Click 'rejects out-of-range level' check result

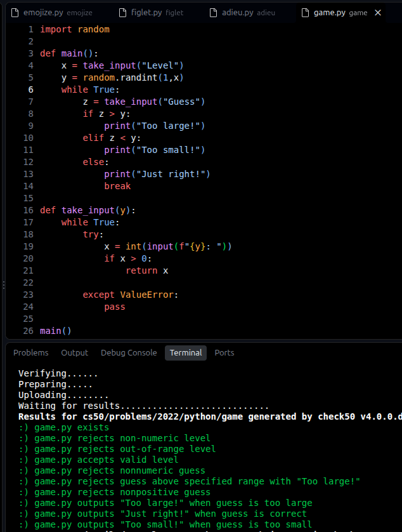[117, 449]
